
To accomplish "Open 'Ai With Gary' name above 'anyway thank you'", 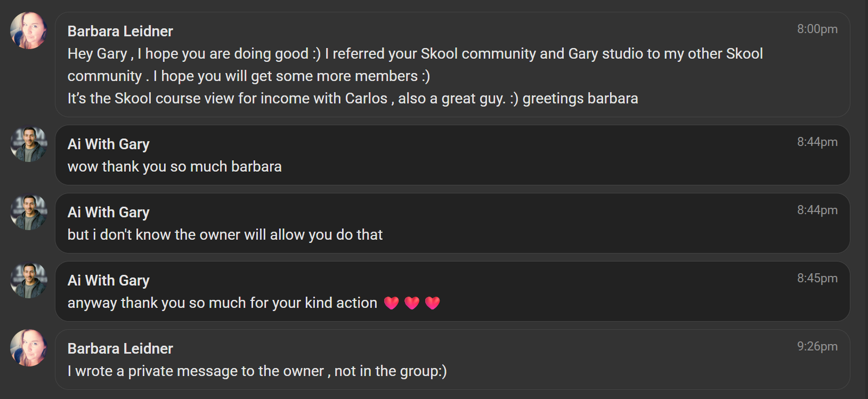I will [x=108, y=281].
